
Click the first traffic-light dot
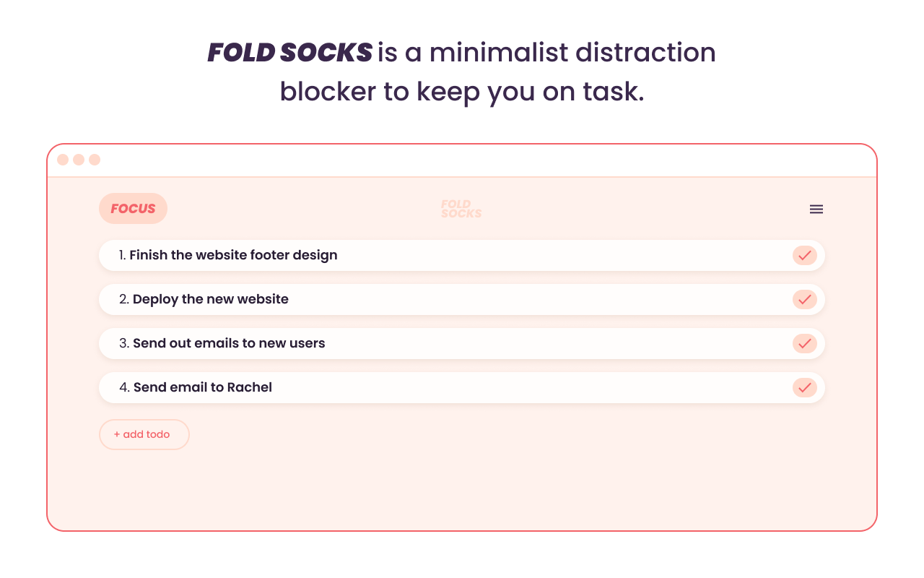[61, 160]
